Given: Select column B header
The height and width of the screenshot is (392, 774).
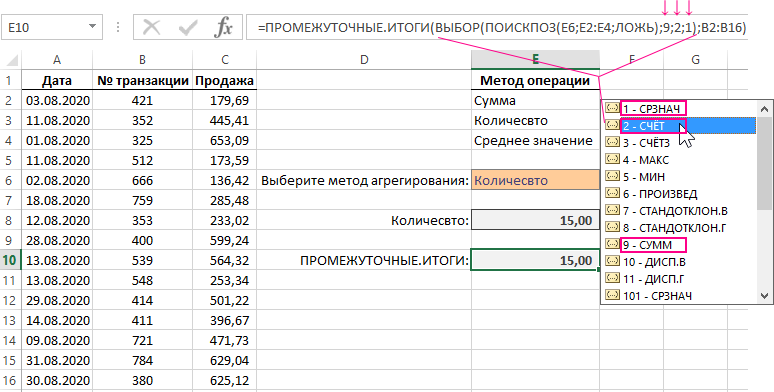Looking at the screenshot, I should point(142,60).
